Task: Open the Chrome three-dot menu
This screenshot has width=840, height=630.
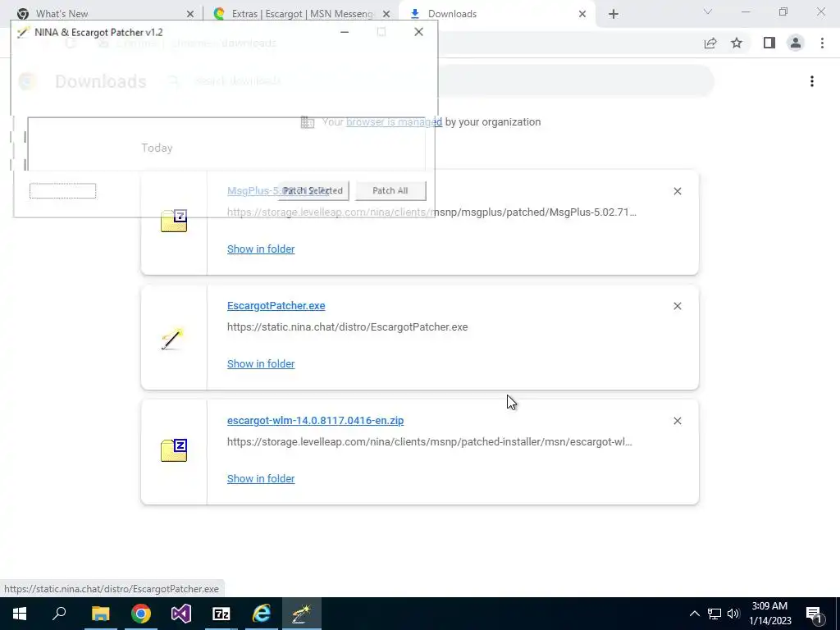Action: pos(822,43)
